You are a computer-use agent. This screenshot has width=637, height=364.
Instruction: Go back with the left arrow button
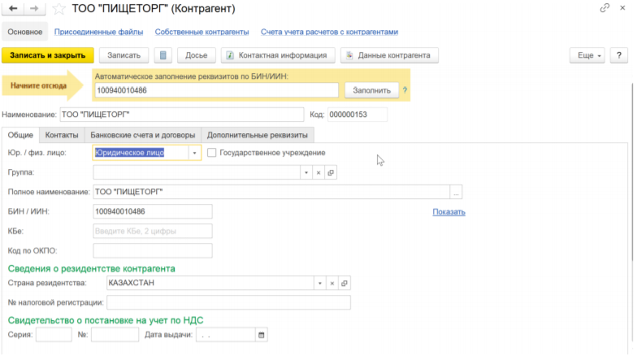tap(13, 8)
